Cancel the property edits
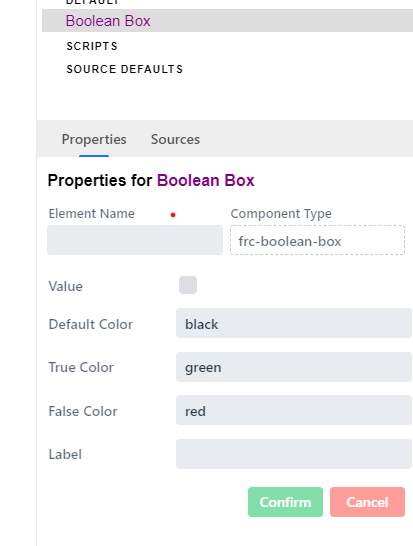The width and height of the screenshot is (413, 546). [x=367, y=502]
